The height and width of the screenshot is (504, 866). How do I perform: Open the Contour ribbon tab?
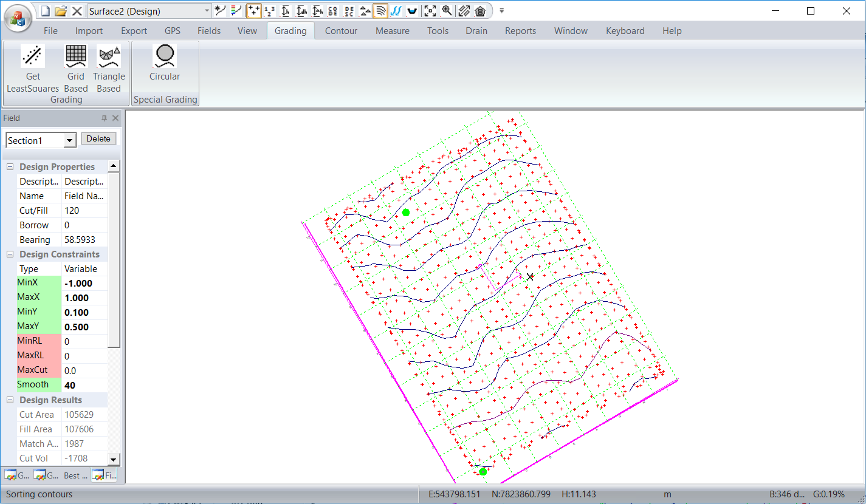coord(341,31)
